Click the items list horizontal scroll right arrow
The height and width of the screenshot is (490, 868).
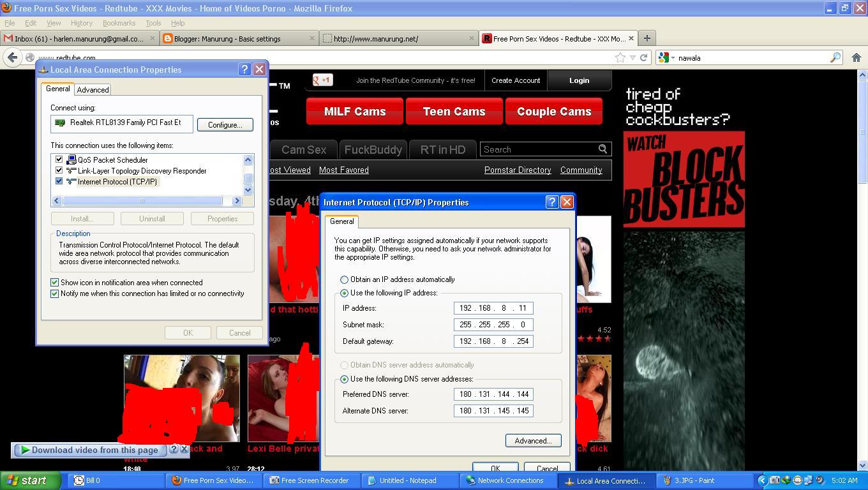click(237, 200)
